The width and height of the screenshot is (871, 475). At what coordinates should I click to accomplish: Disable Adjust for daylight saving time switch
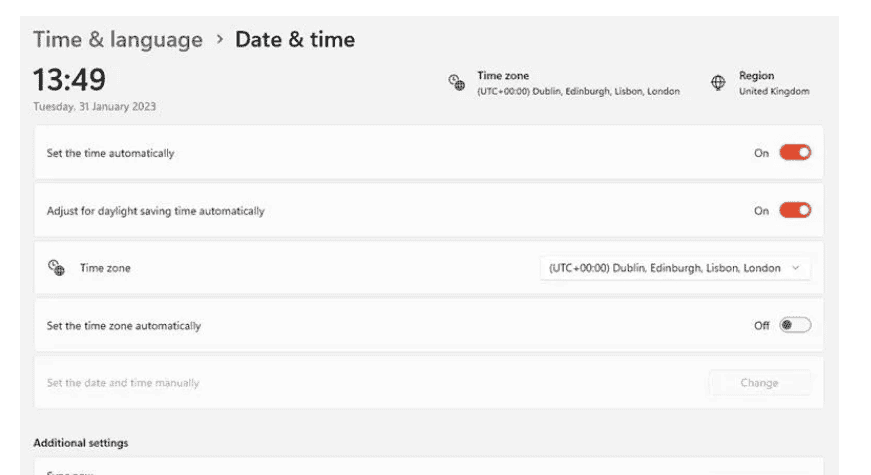(x=795, y=211)
